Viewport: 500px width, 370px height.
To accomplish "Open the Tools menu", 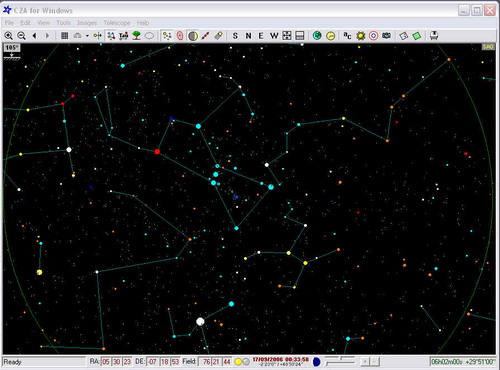I will click(x=63, y=23).
